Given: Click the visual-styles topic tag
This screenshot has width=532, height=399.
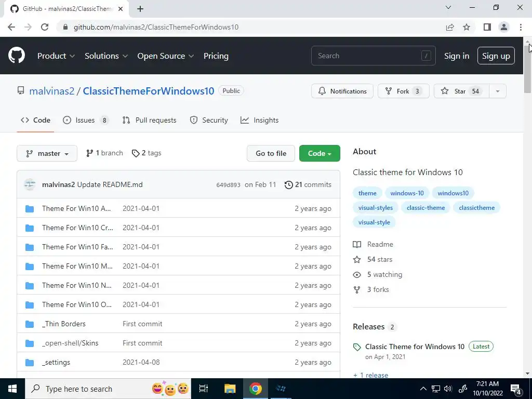Looking at the screenshot, I should [x=376, y=208].
